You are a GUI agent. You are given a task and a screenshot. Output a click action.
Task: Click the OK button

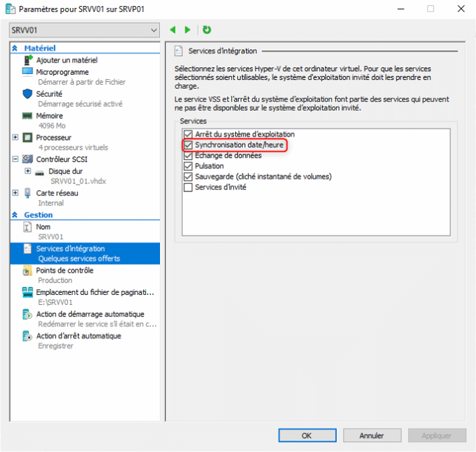[x=306, y=435]
